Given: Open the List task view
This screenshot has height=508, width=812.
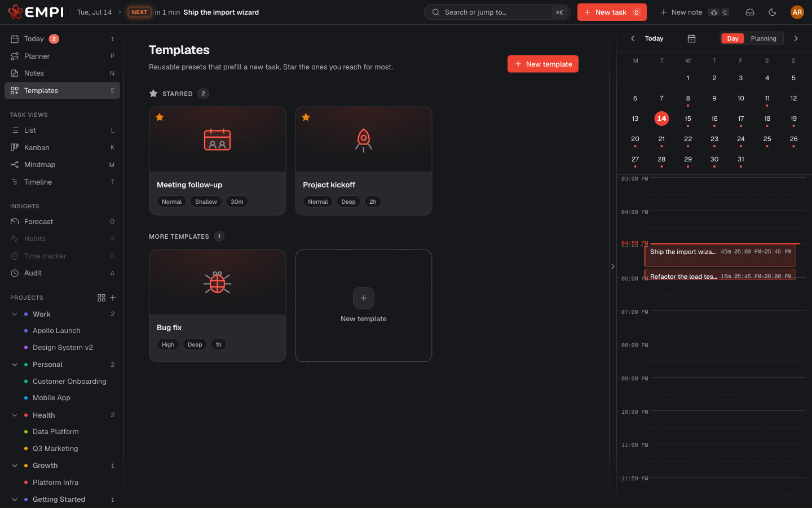Looking at the screenshot, I should point(62,130).
